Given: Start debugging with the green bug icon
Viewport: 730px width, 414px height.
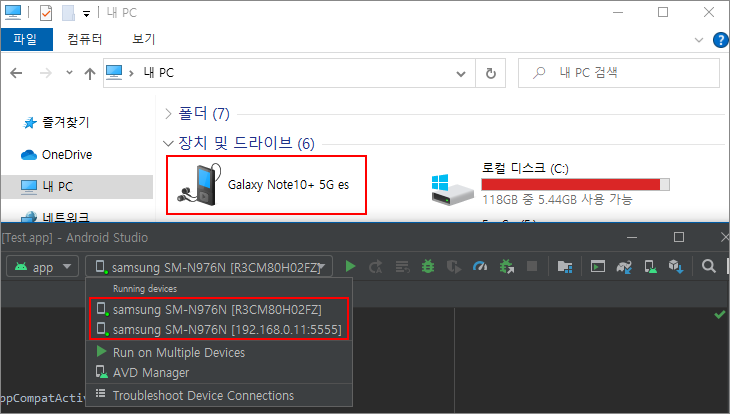Looking at the screenshot, I should coord(428,266).
